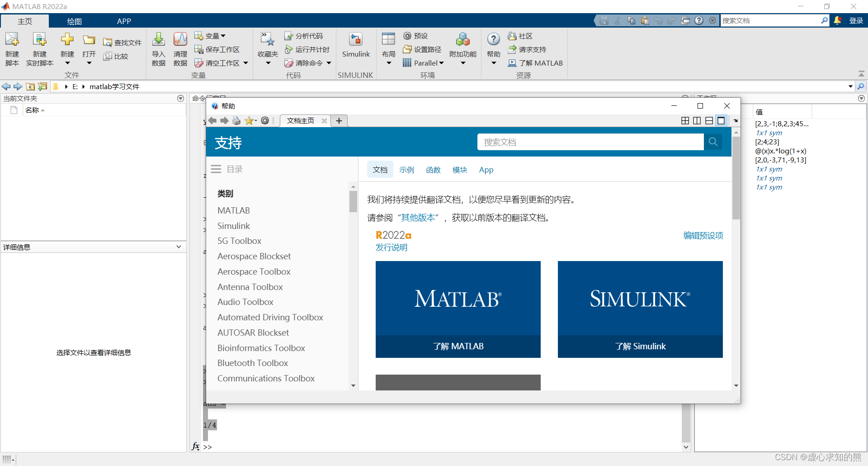Expand the 详细信息 details panel chevron
Image resolution: width=868 pixels, height=466 pixels.
(x=179, y=247)
